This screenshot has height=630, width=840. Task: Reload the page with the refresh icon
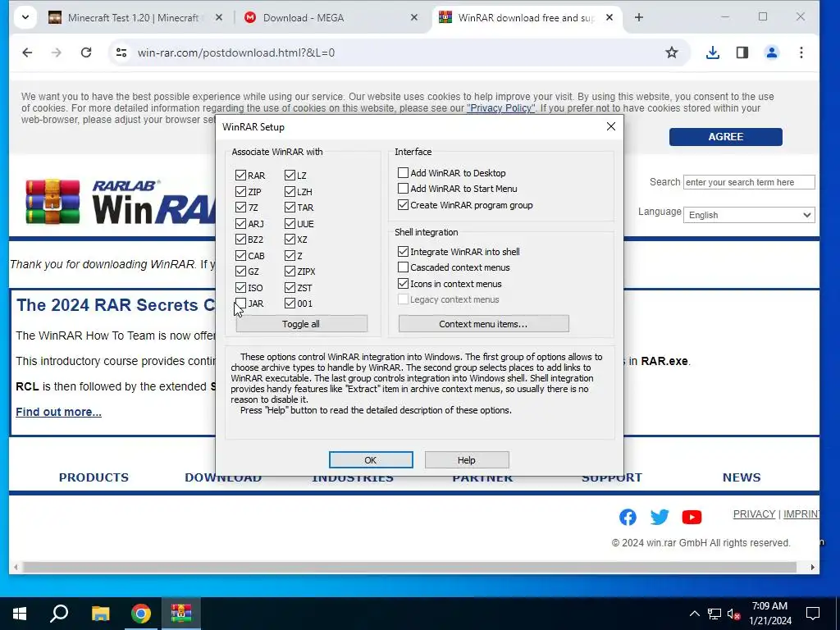click(85, 52)
